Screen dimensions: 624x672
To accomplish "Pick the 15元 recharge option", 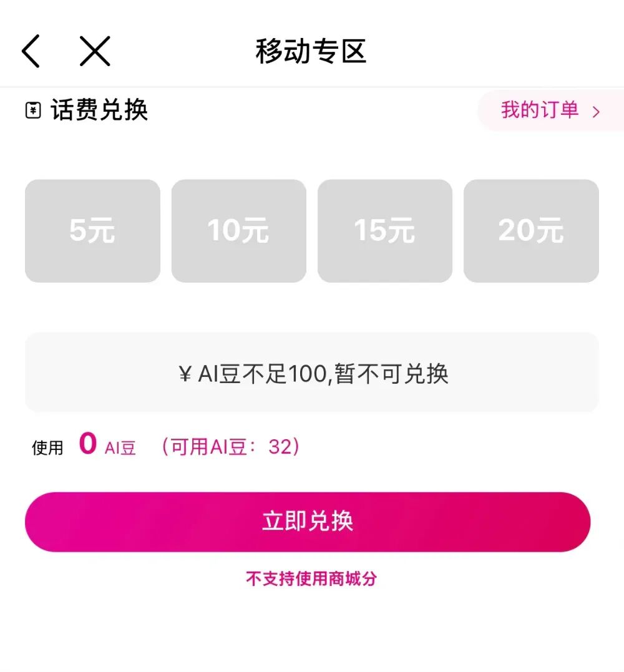I will pyautogui.click(x=384, y=231).
